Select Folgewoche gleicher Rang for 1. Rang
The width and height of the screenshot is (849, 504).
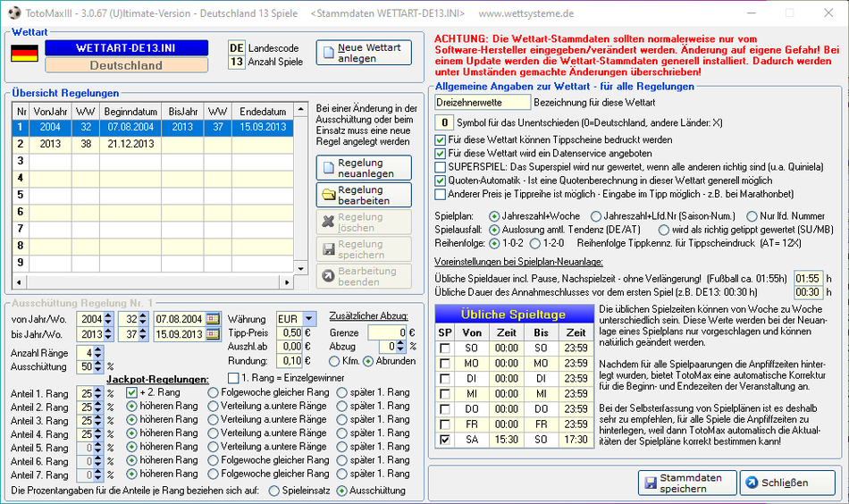point(213,392)
